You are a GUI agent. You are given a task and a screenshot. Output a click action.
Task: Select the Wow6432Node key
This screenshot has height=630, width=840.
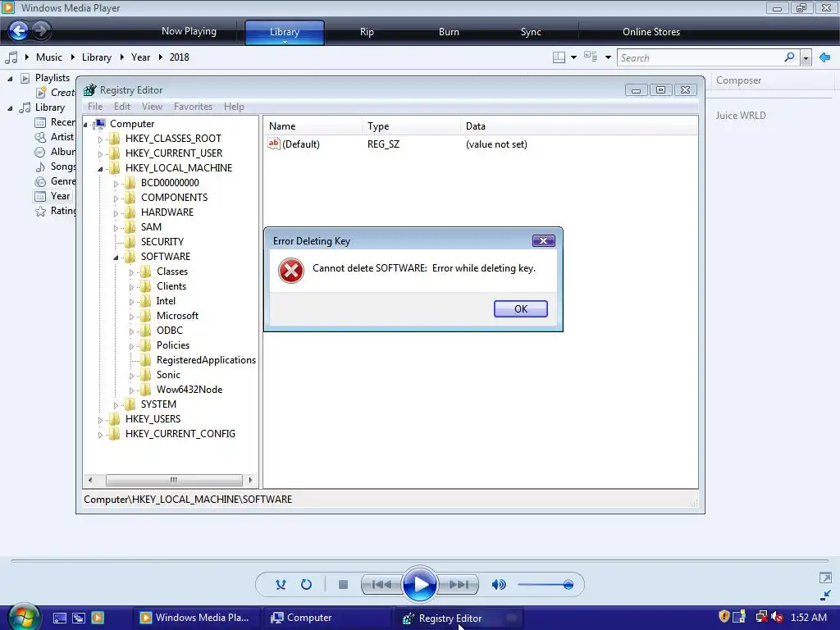pyautogui.click(x=189, y=390)
